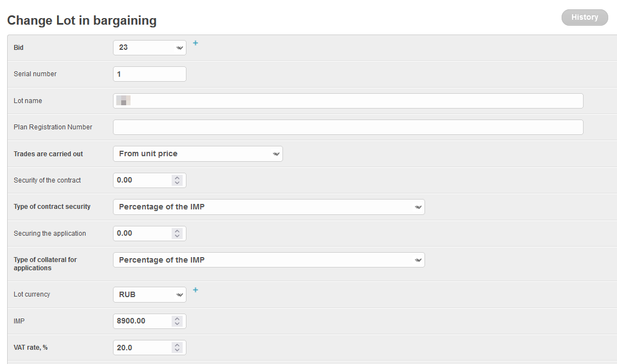Decrease the VAT rate percentage
Image resolution: width=617 pixels, height=364 pixels.
(177, 350)
